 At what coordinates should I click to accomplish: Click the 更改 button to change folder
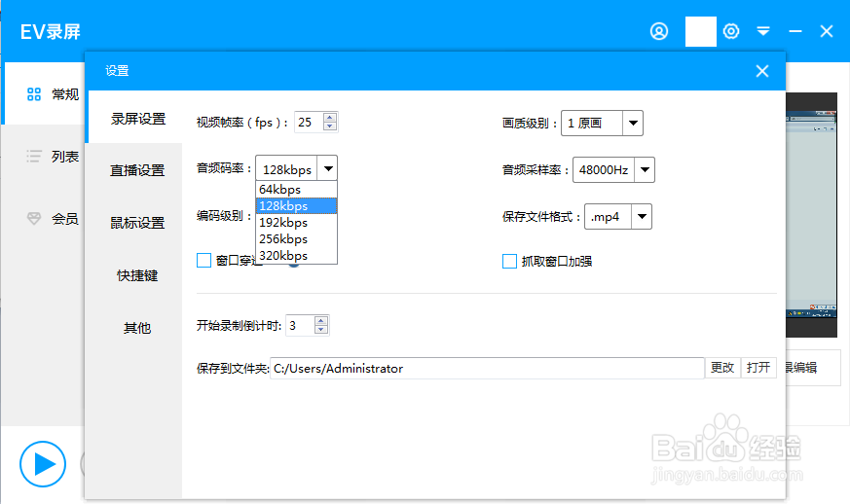[722, 368]
